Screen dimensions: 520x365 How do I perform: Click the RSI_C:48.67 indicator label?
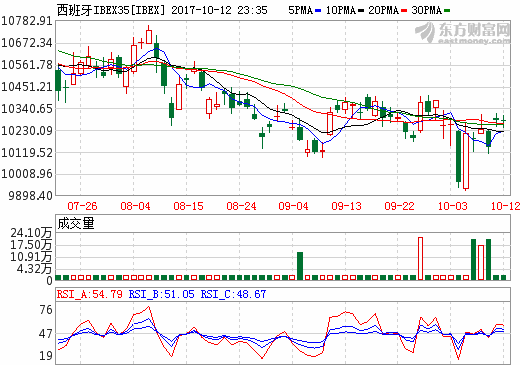coord(233,294)
